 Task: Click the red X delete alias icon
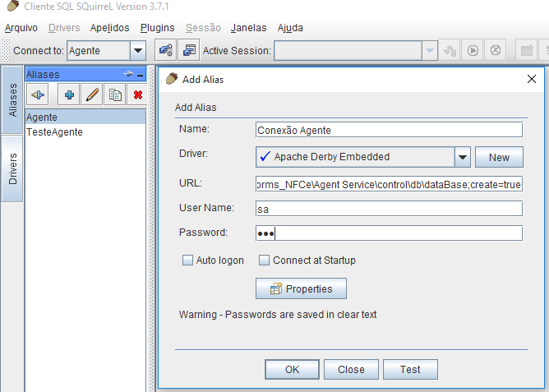point(138,95)
